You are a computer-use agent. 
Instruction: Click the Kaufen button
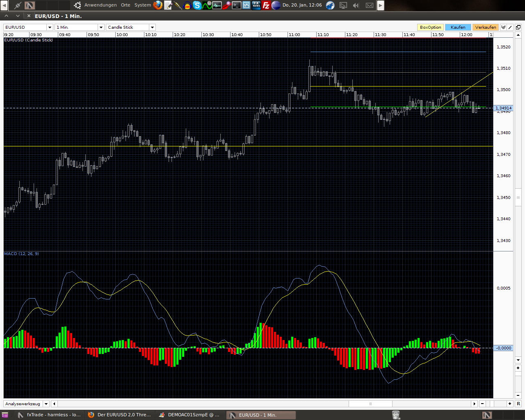[458, 27]
